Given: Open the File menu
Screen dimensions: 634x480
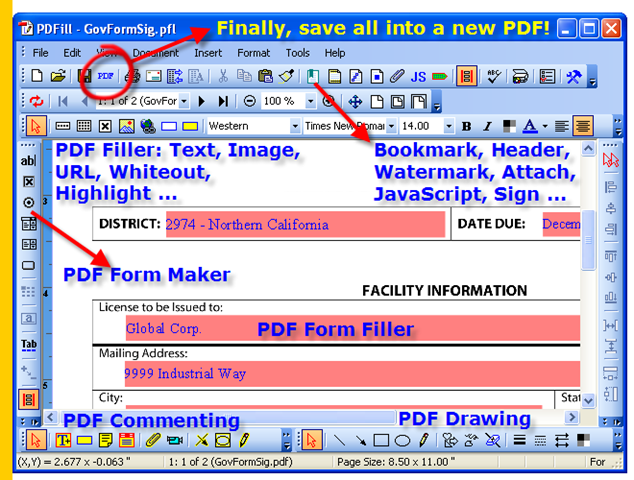Looking at the screenshot, I should click(40, 53).
